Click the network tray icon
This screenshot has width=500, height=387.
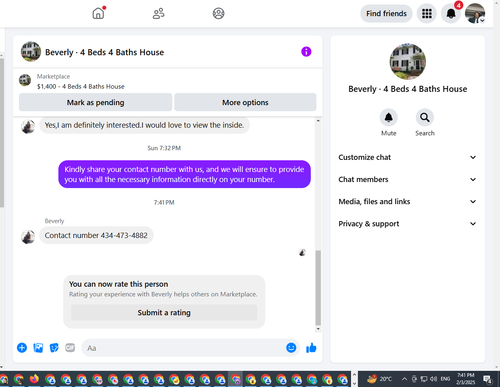coord(424,379)
